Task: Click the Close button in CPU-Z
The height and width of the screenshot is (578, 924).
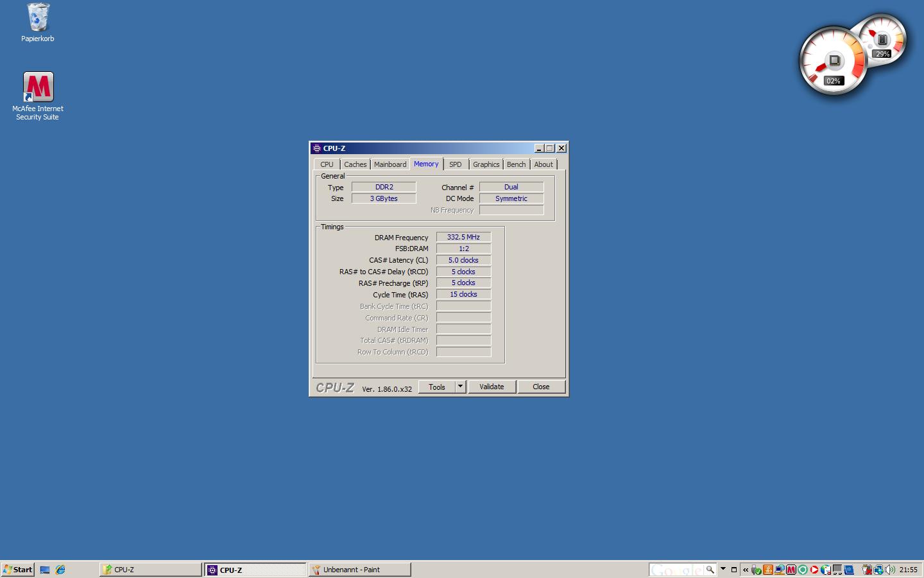Action: tap(541, 387)
